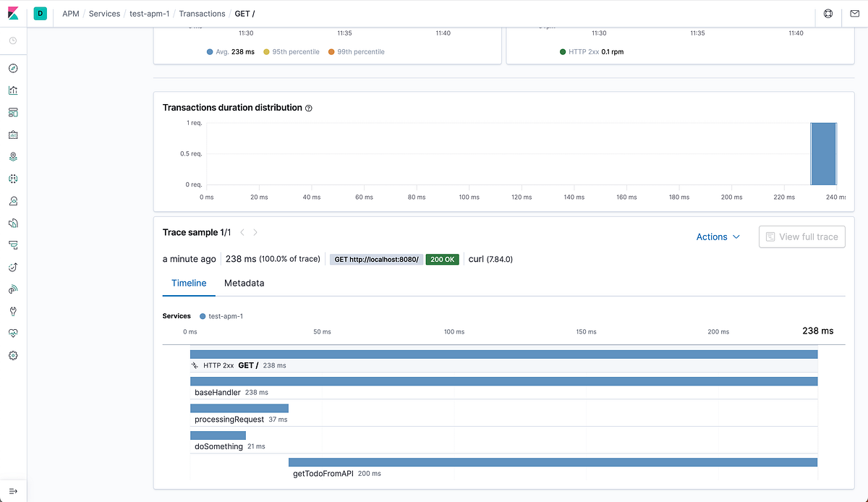Switch to the Metadata tab
The image size is (868, 502).
pos(244,283)
